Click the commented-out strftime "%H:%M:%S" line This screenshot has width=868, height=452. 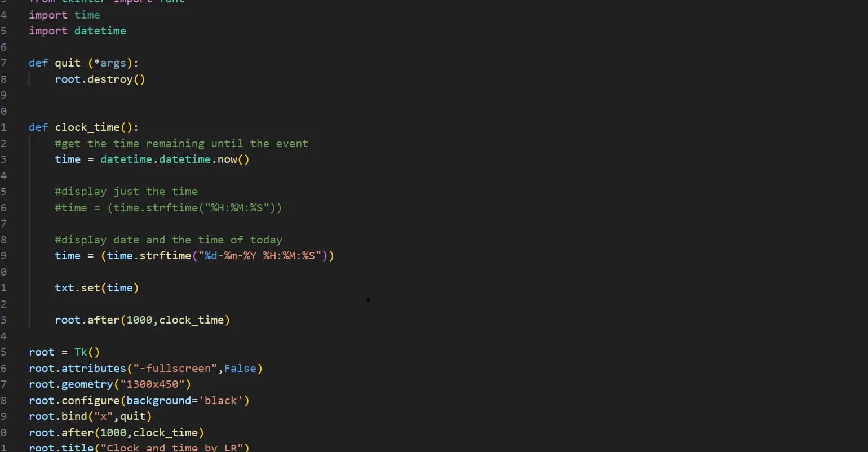pos(168,207)
